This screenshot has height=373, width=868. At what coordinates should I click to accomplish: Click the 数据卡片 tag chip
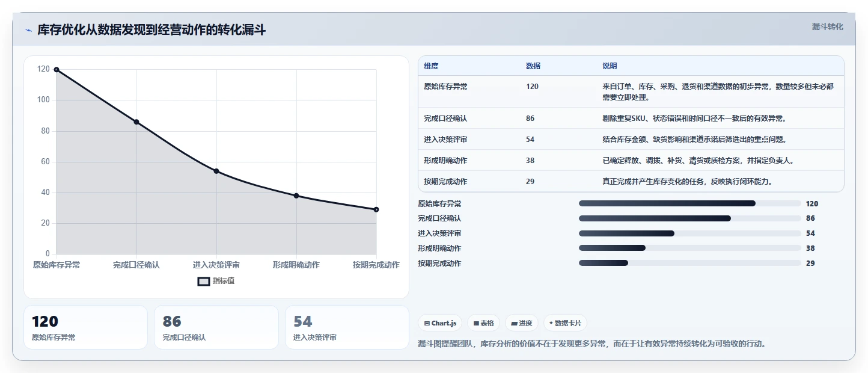[565, 323]
